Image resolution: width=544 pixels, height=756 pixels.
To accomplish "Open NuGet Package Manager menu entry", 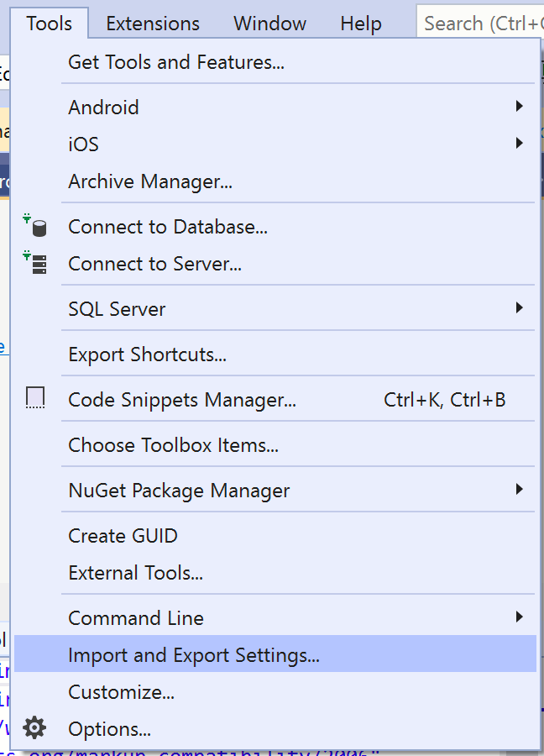I will pos(275,491).
